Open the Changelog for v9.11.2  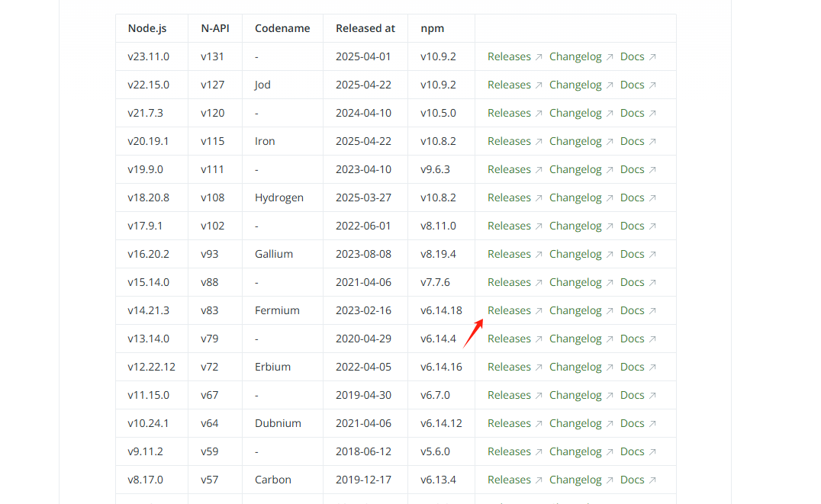click(576, 451)
